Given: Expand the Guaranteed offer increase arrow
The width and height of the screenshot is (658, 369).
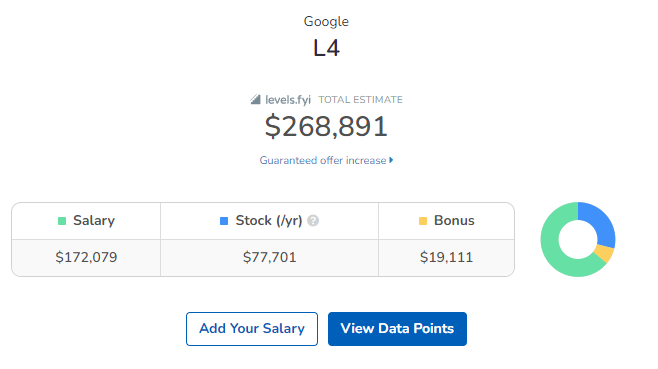Looking at the screenshot, I should [x=391, y=160].
